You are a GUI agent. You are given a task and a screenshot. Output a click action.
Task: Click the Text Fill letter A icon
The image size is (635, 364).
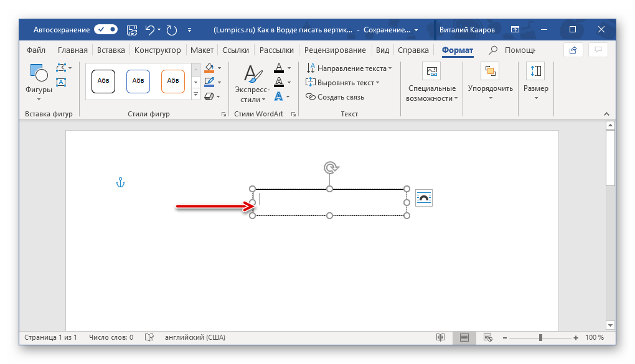pyautogui.click(x=279, y=68)
